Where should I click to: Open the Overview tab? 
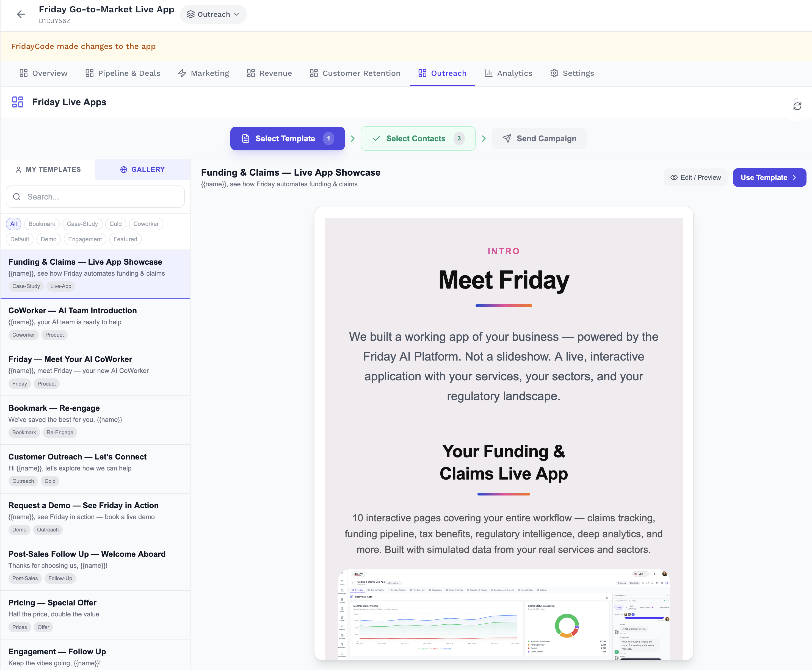coord(44,73)
